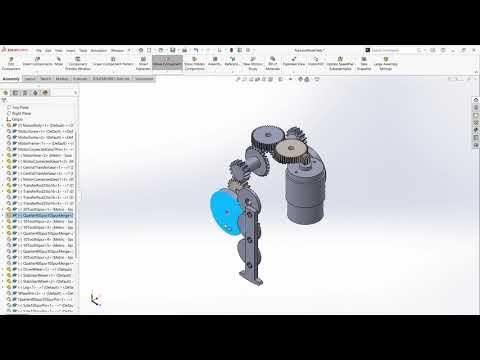
Task: Create a New Motion Study
Action: (253, 63)
